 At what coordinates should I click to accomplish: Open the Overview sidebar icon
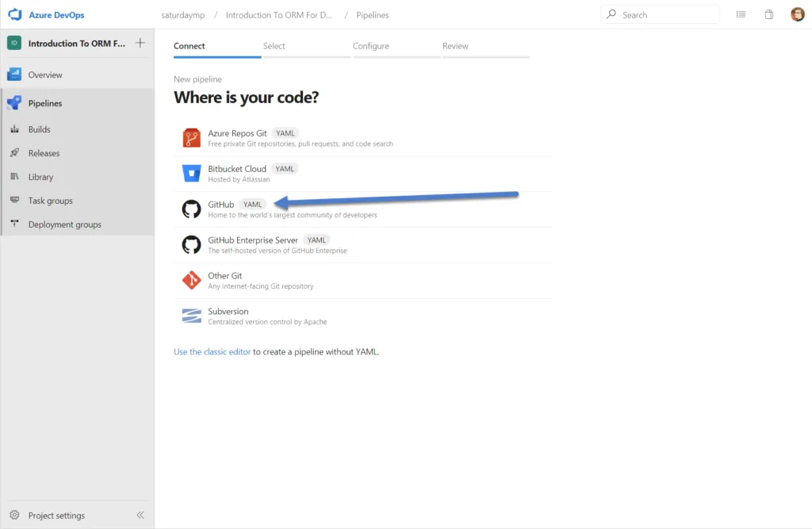click(x=14, y=75)
